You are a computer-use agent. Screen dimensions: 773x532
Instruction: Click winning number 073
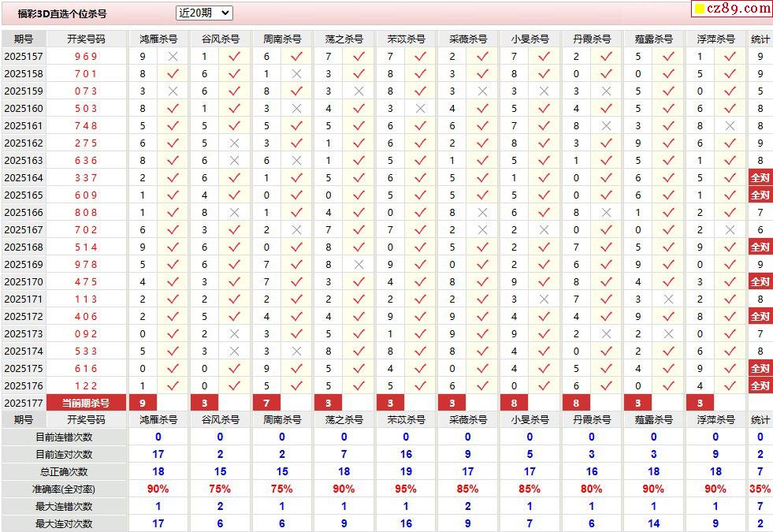click(x=86, y=91)
